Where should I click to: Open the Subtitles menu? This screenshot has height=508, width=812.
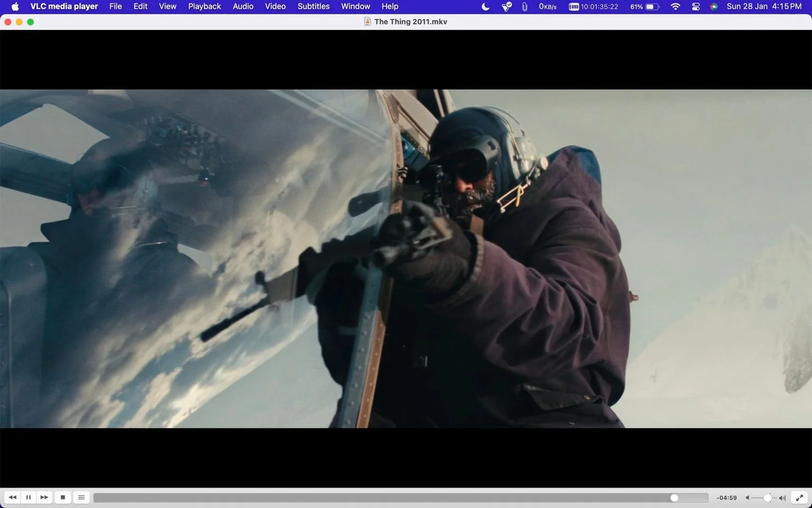coord(313,6)
